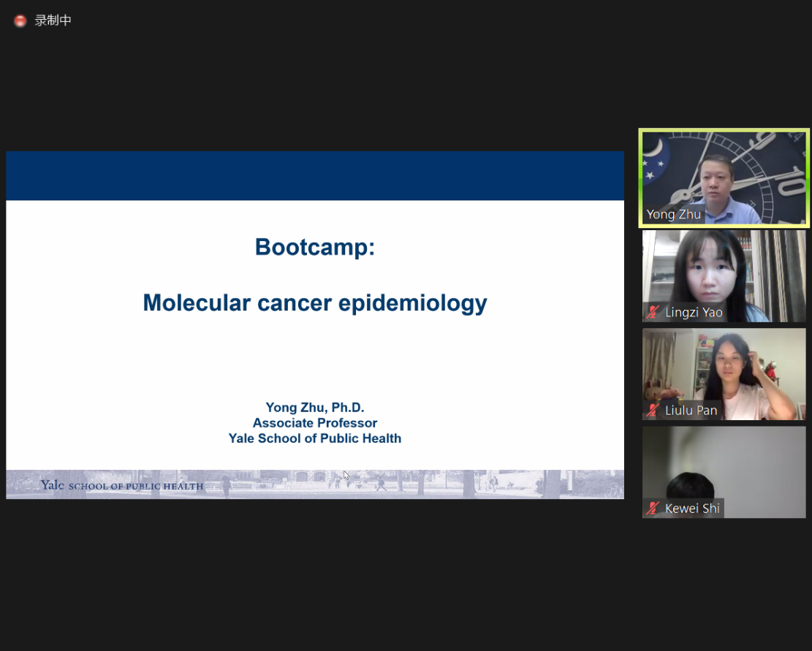Click the Yale School of Public Health footer logo

122,485
